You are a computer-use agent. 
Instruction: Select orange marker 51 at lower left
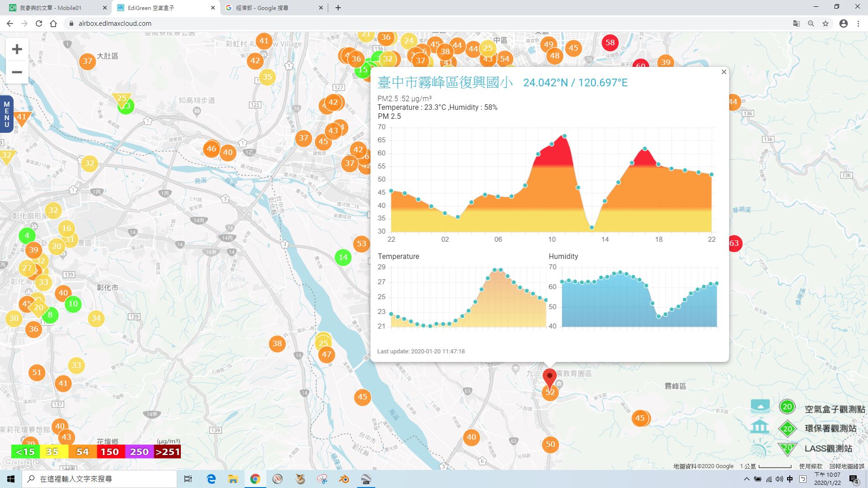click(x=37, y=373)
